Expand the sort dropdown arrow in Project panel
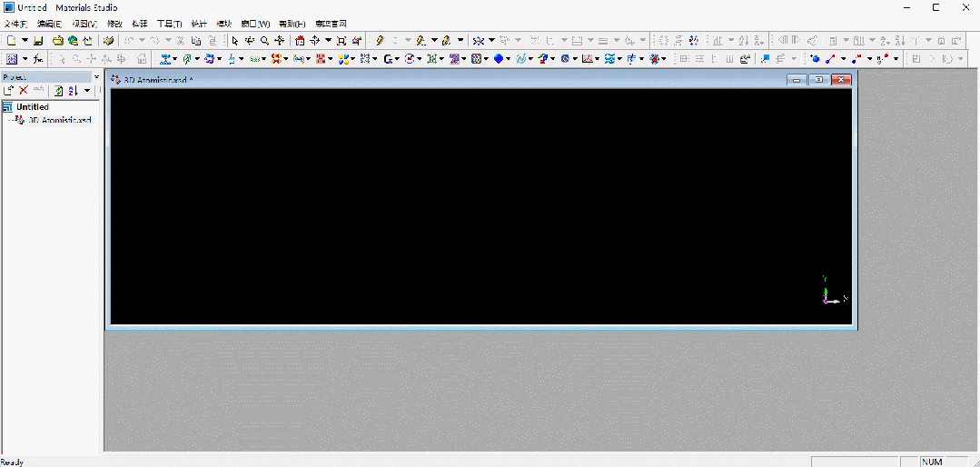The width and height of the screenshot is (980, 467). pyautogui.click(x=87, y=91)
